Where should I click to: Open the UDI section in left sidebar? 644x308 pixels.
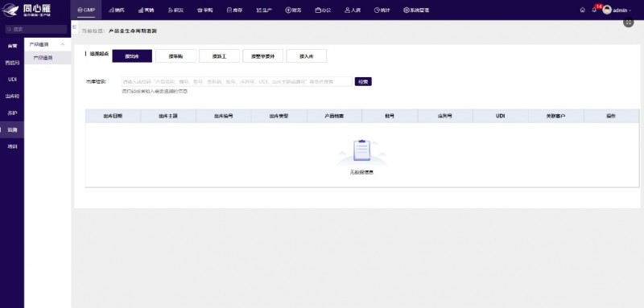click(x=12, y=80)
